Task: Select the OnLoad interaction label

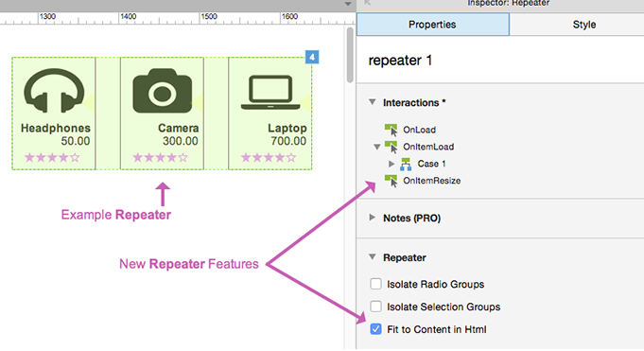Action: coord(419,130)
